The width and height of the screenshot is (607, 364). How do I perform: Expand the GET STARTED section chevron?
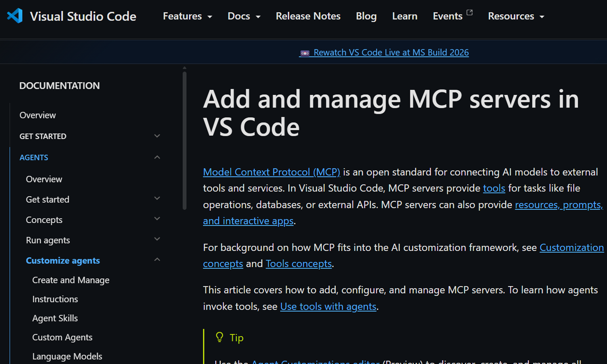tap(157, 136)
